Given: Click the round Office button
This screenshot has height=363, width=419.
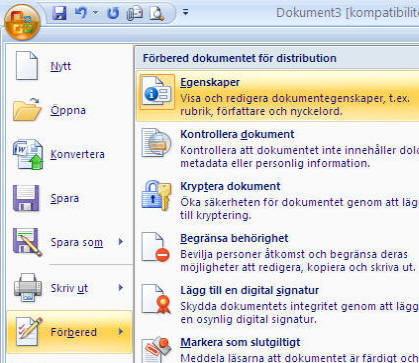Looking at the screenshot, I should [x=22, y=22].
